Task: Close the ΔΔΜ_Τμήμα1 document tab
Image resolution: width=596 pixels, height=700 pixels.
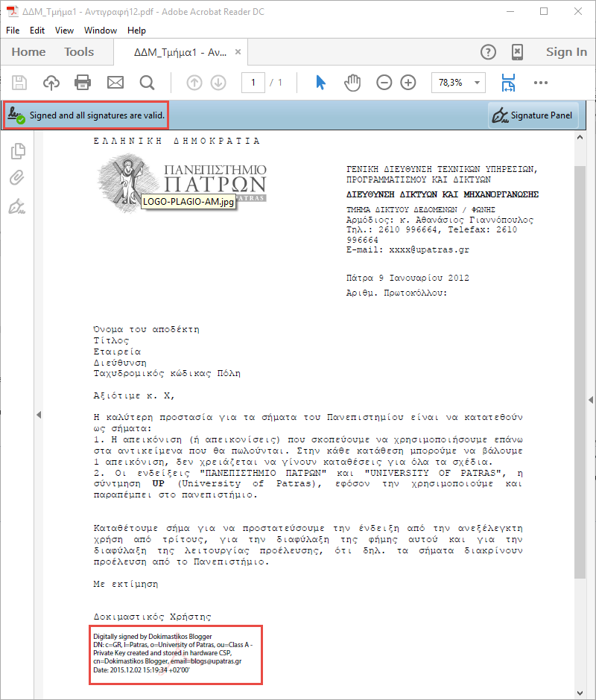Action: coord(238,52)
